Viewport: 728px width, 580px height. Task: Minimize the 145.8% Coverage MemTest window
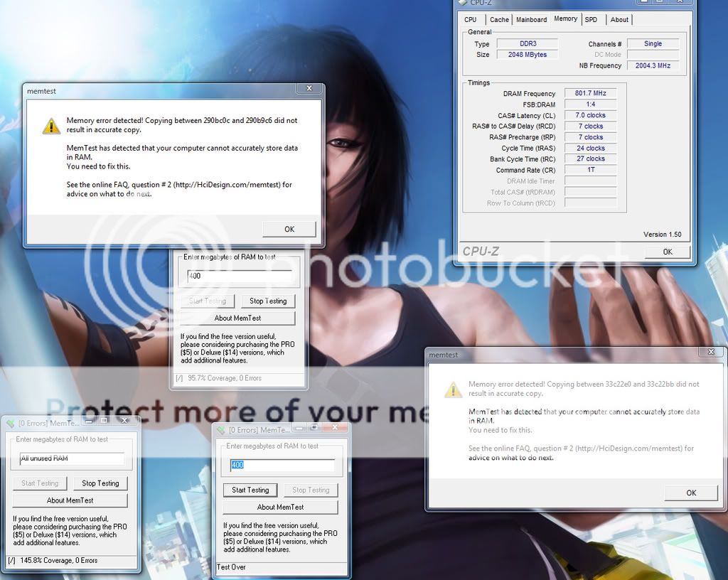coord(89,420)
